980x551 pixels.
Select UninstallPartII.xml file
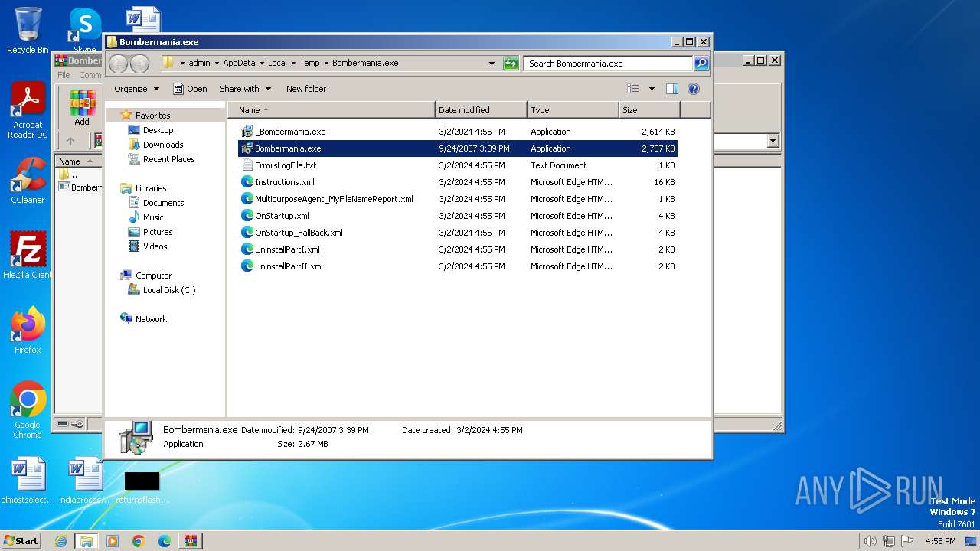coord(458,266)
